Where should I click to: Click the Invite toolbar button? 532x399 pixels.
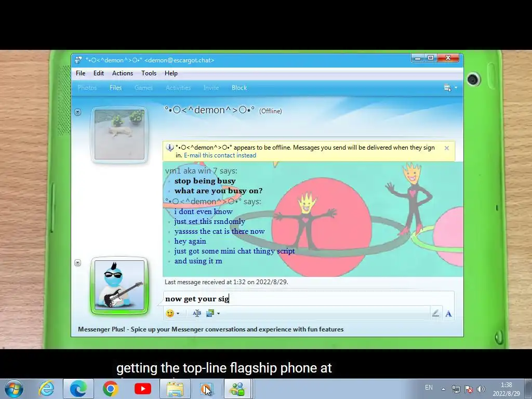point(211,88)
